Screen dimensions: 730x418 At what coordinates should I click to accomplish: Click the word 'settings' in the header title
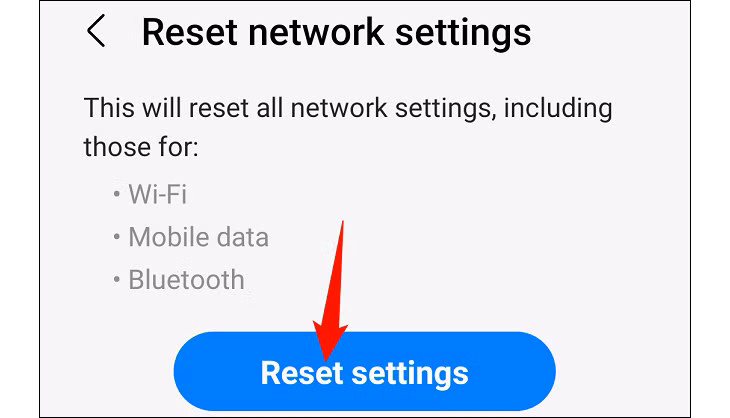pyautogui.click(x=463, y=33)
